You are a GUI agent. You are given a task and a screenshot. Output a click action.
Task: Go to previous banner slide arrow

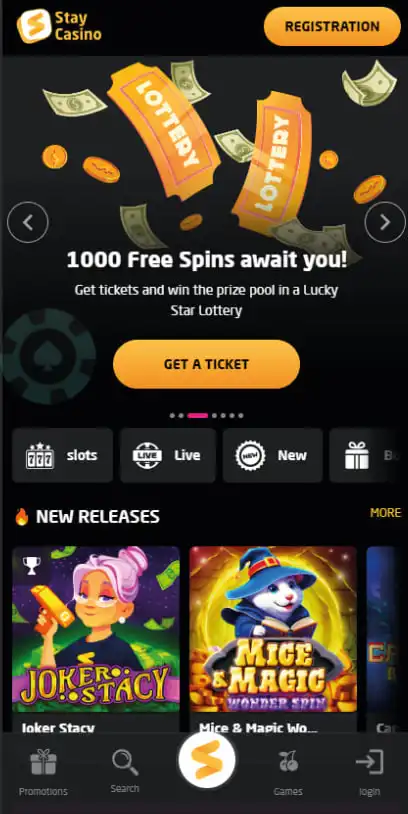tap(28, 222)
